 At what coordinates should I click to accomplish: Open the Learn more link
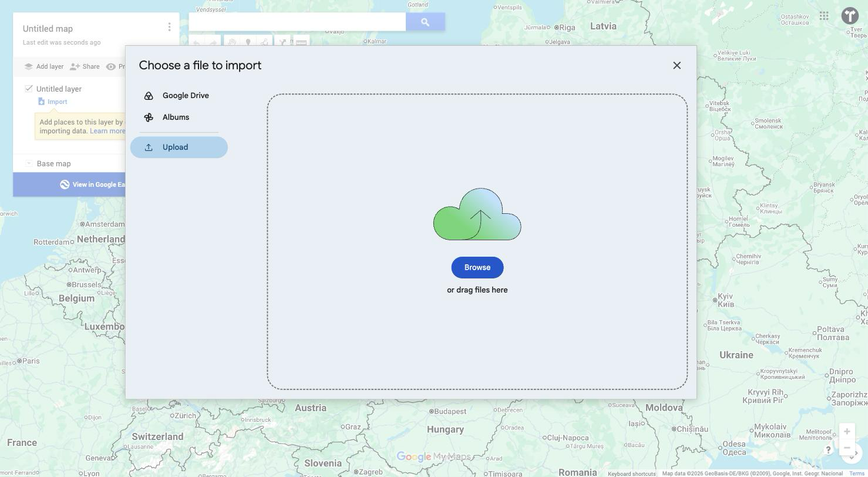(x=107, y=131)
